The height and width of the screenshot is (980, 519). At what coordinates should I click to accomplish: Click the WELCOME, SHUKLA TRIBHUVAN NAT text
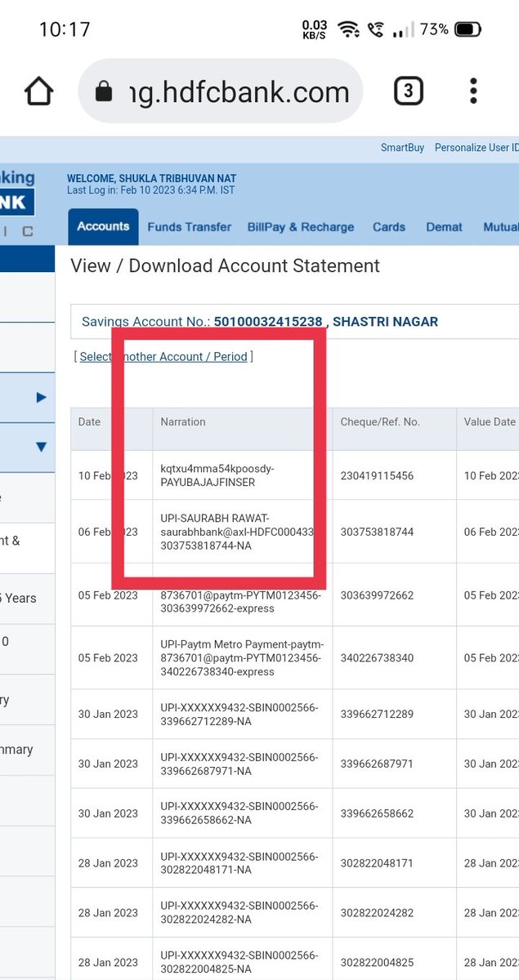point(151,179)
